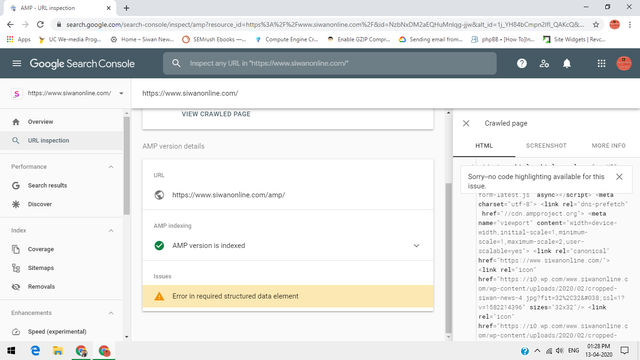The image size is (640, 360).
Task: Click the Chrome profile avatar in toolbar
Action: tap(614, 24)
